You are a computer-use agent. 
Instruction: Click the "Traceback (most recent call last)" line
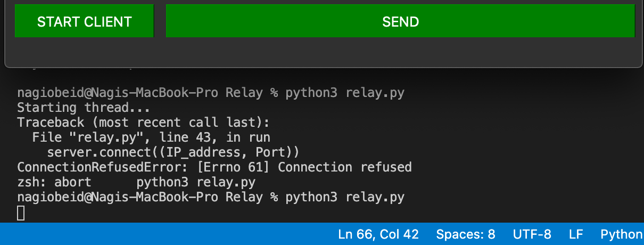144,123
